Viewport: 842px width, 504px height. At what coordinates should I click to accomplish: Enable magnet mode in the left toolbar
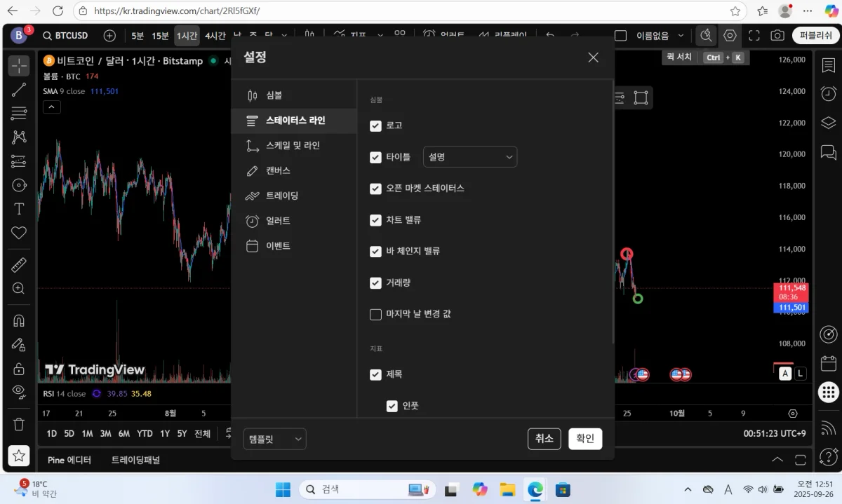click(19, 320)
